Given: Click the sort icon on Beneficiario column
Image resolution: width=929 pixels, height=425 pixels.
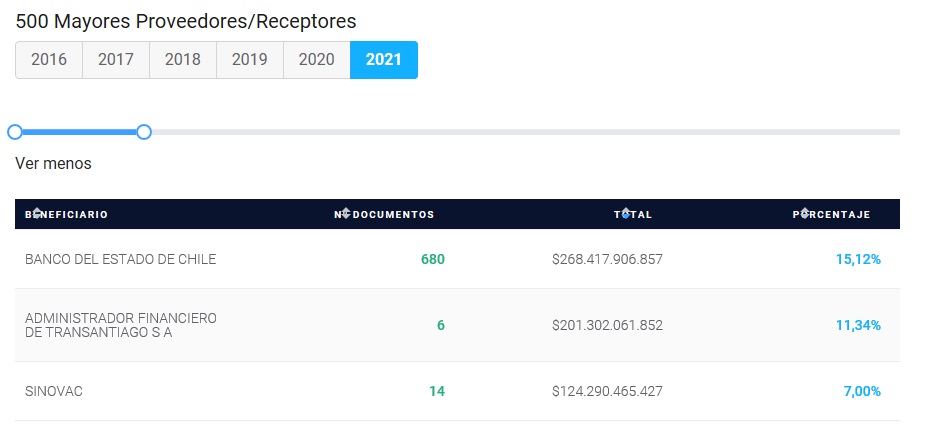Looking at the screenshot, I should tap(37, 213).
